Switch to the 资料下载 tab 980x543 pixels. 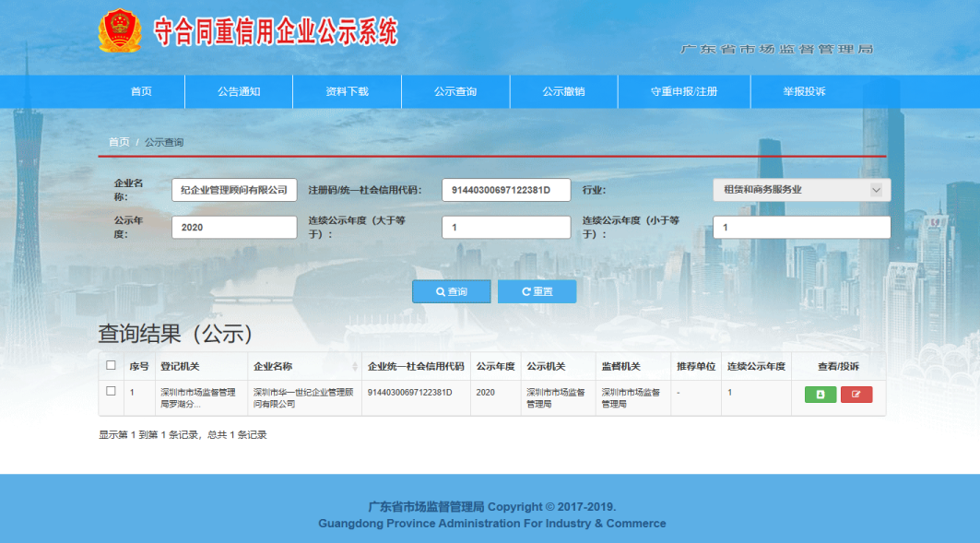click(x=346, y=91)
